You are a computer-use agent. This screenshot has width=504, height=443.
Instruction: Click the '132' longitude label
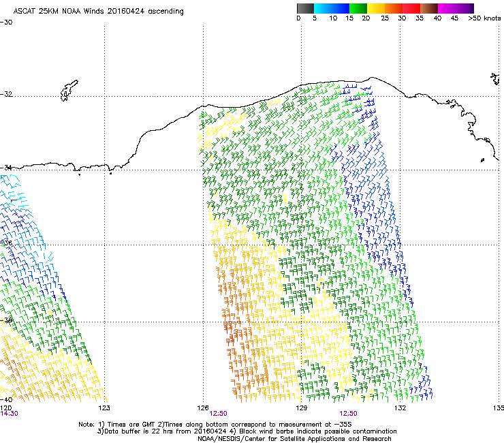[400, 408]
